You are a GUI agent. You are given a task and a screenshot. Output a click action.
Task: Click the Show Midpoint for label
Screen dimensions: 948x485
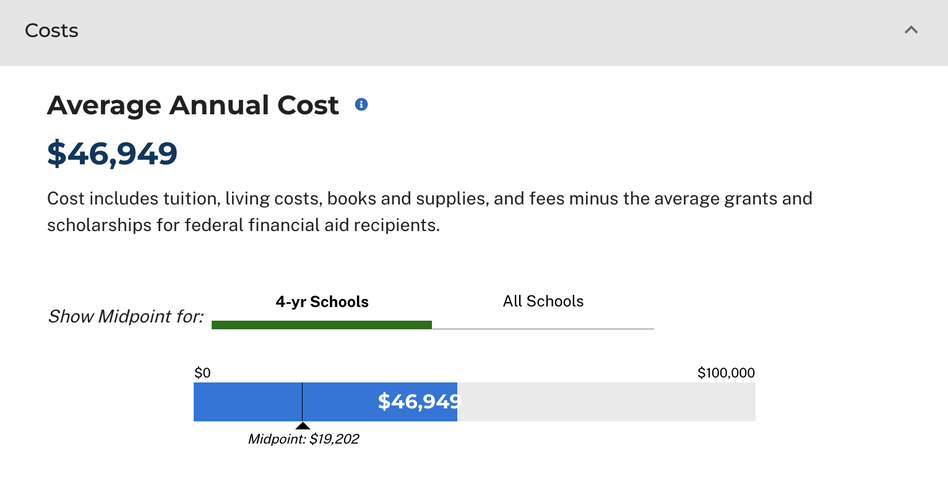coord(126,316)
